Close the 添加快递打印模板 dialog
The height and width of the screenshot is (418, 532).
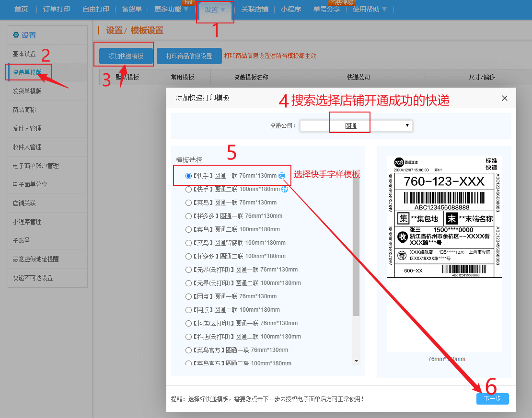point(505,98)
